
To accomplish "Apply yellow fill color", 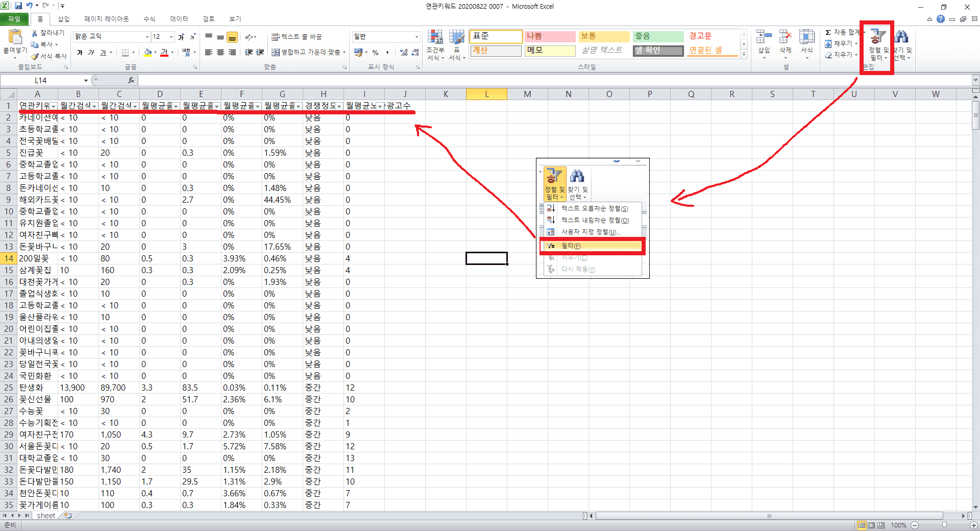I will pyautogui.click(x=148, y=52).
